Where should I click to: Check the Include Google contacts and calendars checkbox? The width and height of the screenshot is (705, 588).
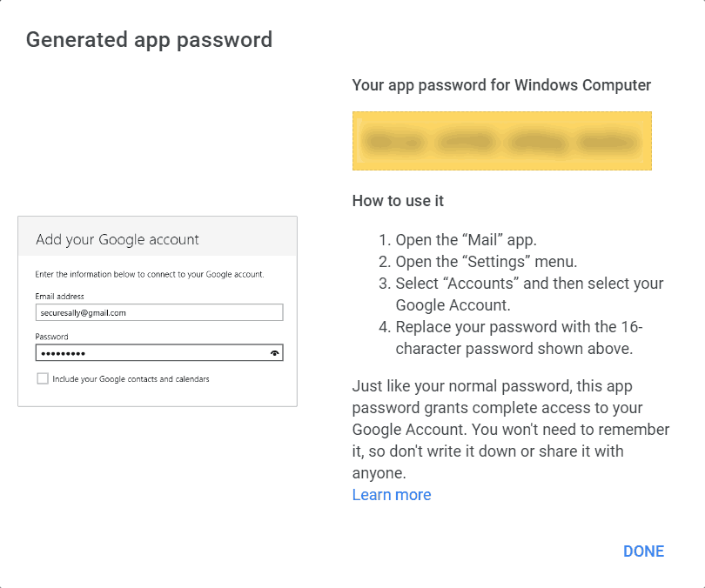43,379
